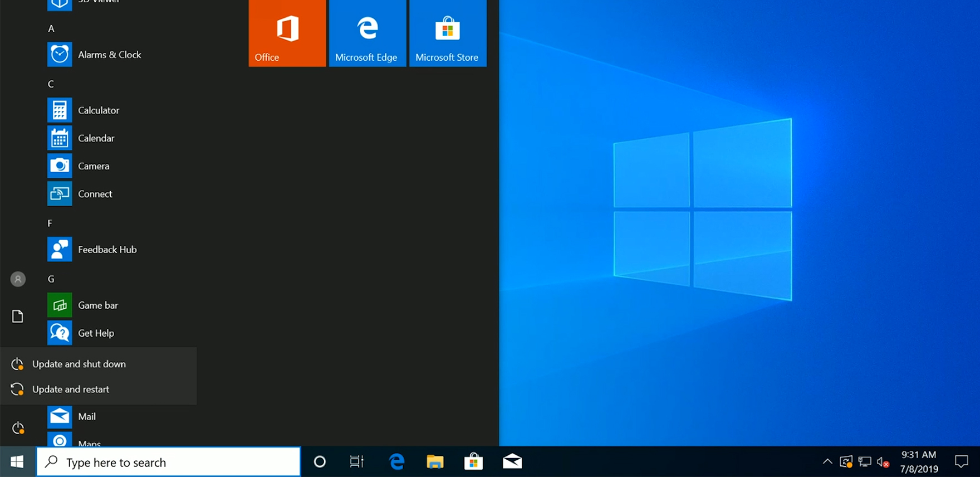
Task: Click the muted volume tray icon
Action: 883,462
